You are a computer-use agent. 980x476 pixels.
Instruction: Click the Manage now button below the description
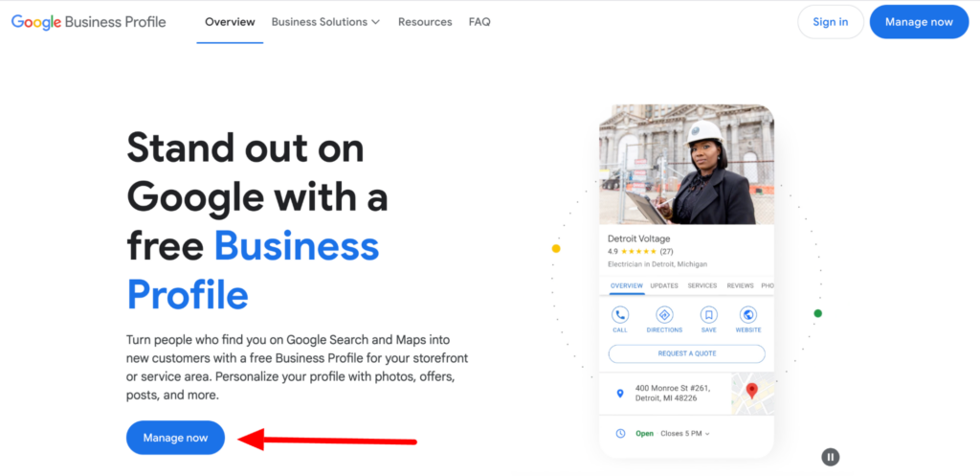(x=175, y=438)
